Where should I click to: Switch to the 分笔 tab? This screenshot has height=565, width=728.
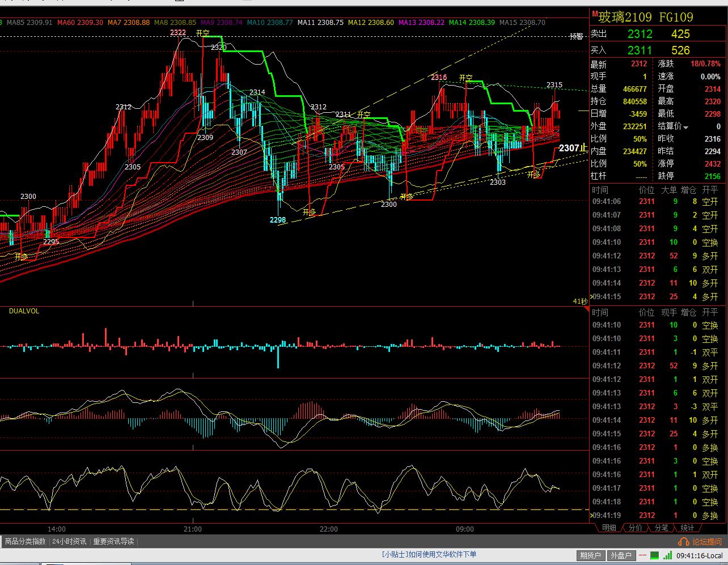[x=661, y=528]
